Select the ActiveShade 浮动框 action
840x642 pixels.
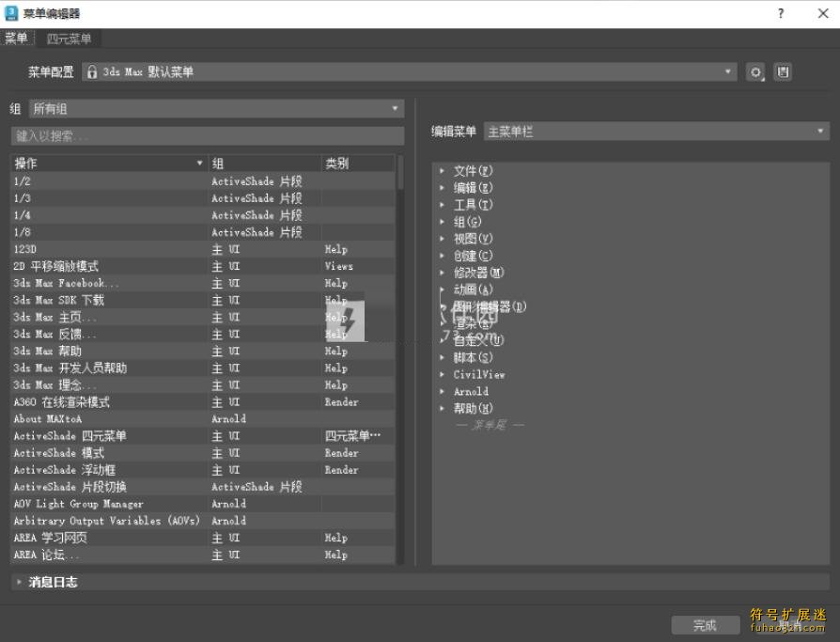[x=203, y=470]
